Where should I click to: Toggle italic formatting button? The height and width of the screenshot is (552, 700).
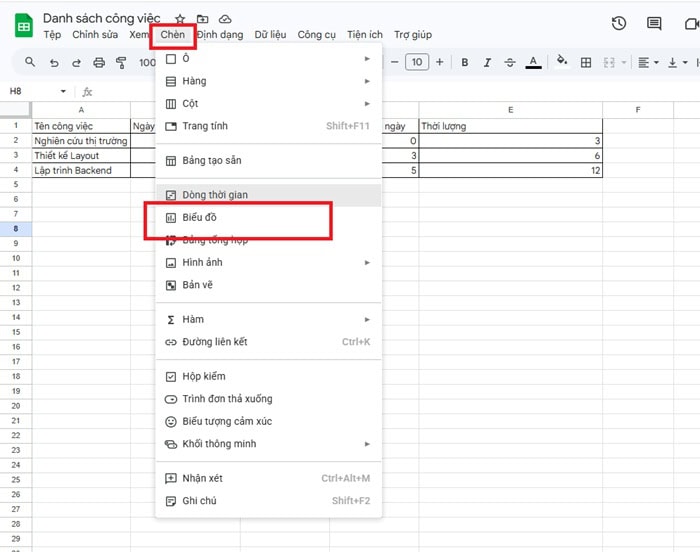[488, 63]
